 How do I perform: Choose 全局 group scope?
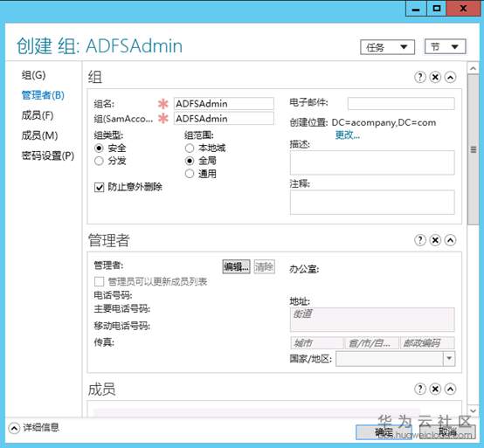[190, 161]
